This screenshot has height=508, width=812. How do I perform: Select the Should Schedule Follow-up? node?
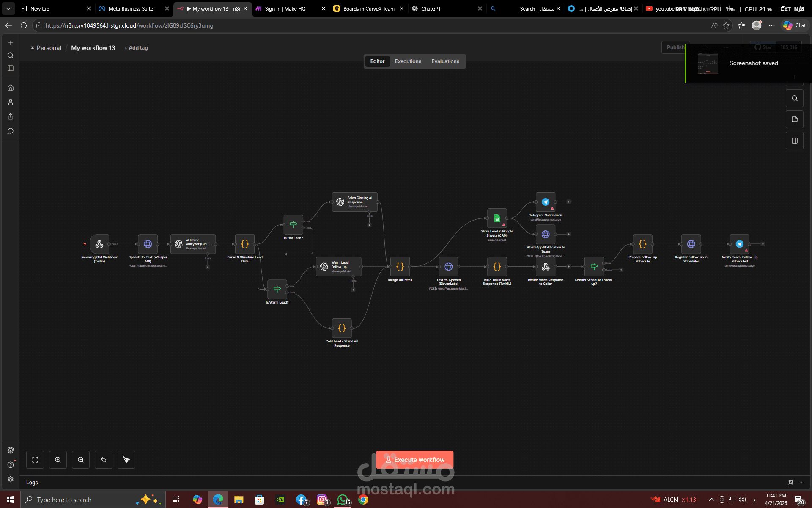[x=594, y=267]
